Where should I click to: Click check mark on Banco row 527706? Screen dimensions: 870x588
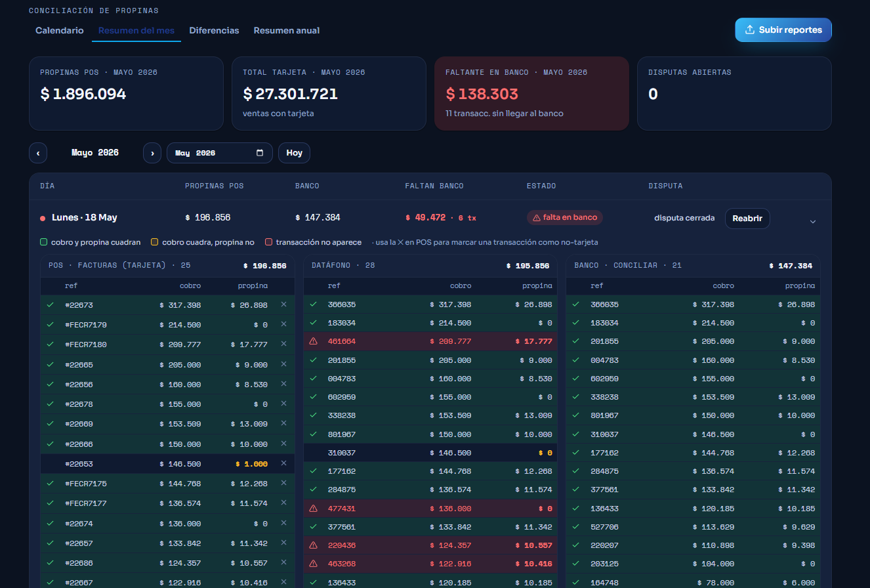click(x=575, y=526)
